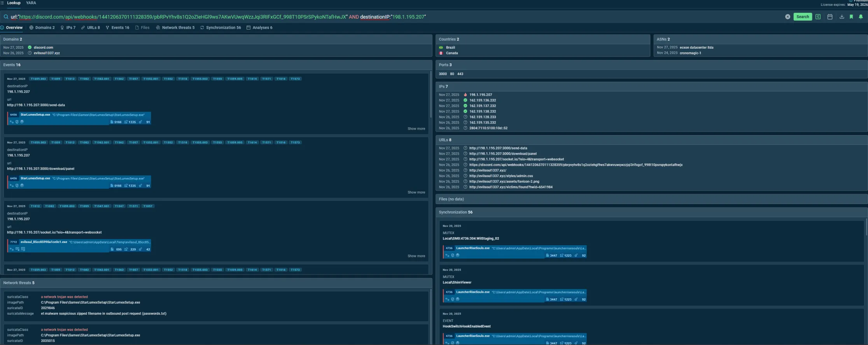
Task: Open the Synchronization 56 tab
Action: click(220, 28)
